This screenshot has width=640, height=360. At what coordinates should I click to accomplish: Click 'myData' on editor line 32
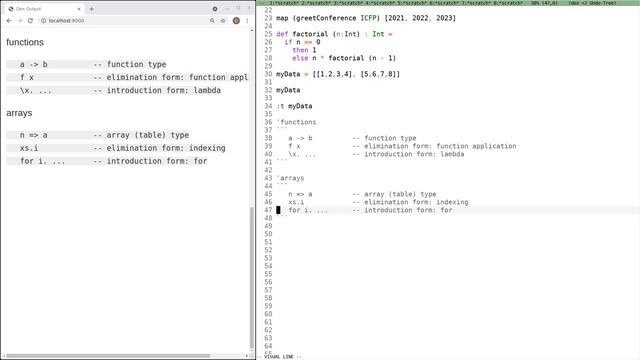tap(288, 90)
